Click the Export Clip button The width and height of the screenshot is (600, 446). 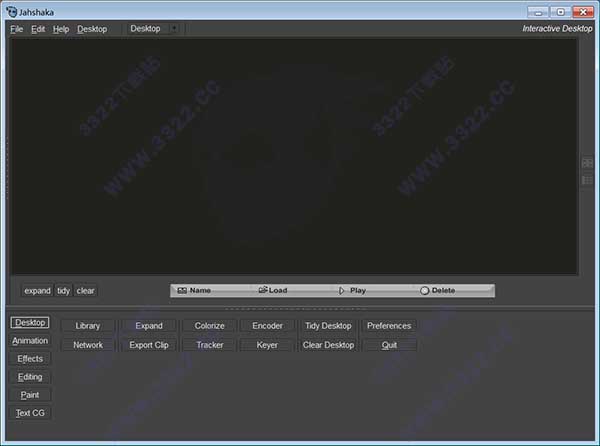coord(149,345)
